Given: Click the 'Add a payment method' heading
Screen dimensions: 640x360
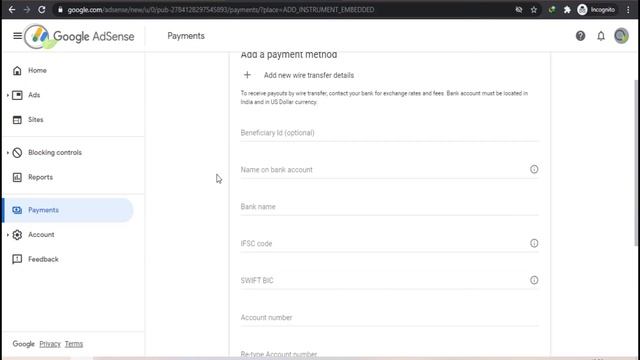Looking at the screenshot, I should [x=289, y=55].
